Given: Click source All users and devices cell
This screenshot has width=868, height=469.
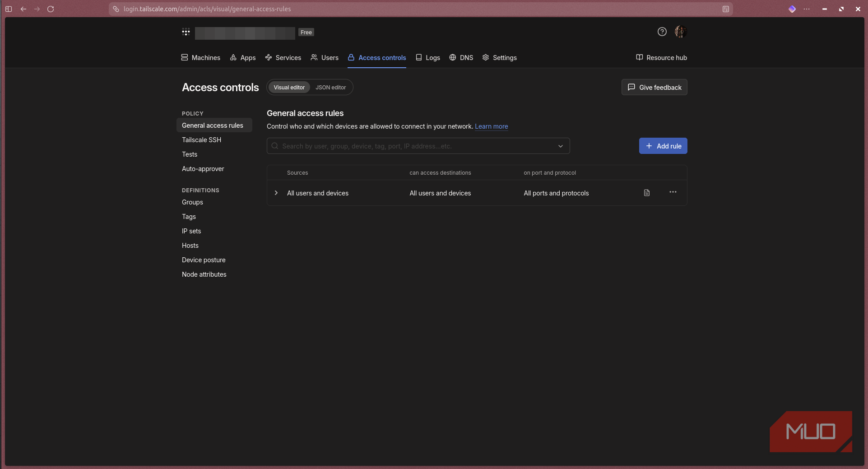Looking at the screenshot, I should 318,193.
